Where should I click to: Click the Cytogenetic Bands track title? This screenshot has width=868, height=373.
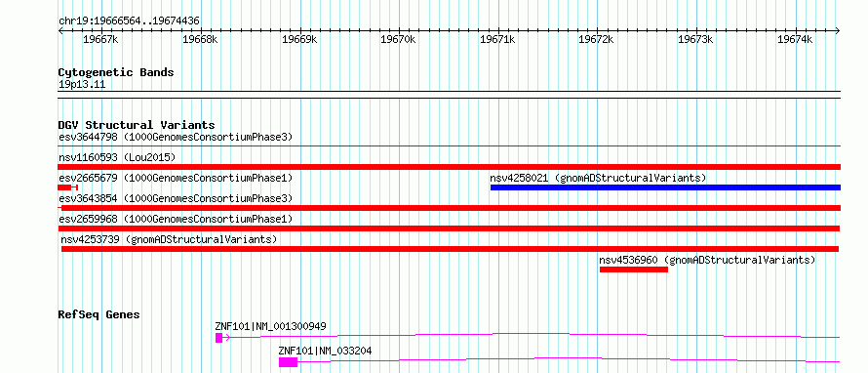click(x=116, y=72)
